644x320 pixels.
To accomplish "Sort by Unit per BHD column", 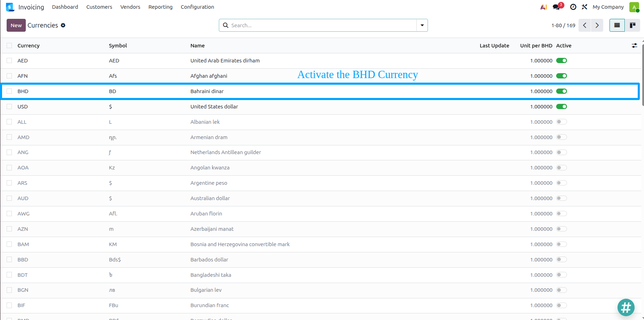I will [536, 46].
